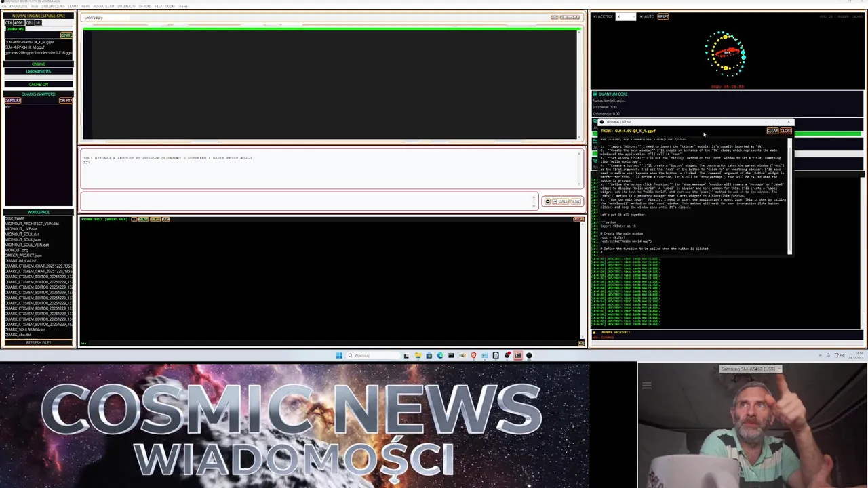
Task: Click the webcam overlay hamburger menu icon
Action: tap(647, 386)
